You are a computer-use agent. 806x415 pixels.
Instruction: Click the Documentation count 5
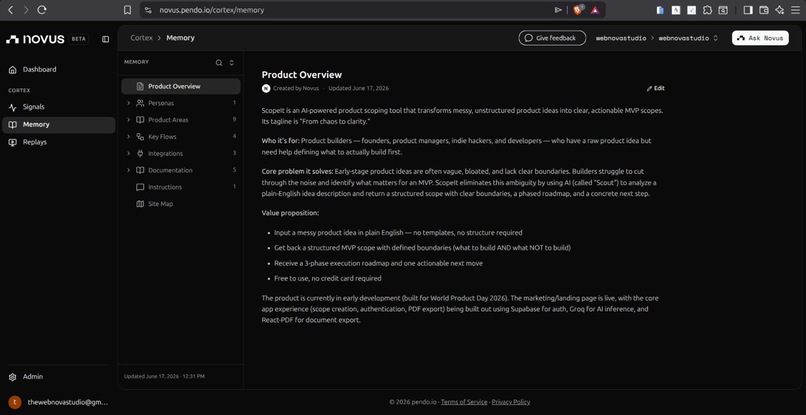234,170
